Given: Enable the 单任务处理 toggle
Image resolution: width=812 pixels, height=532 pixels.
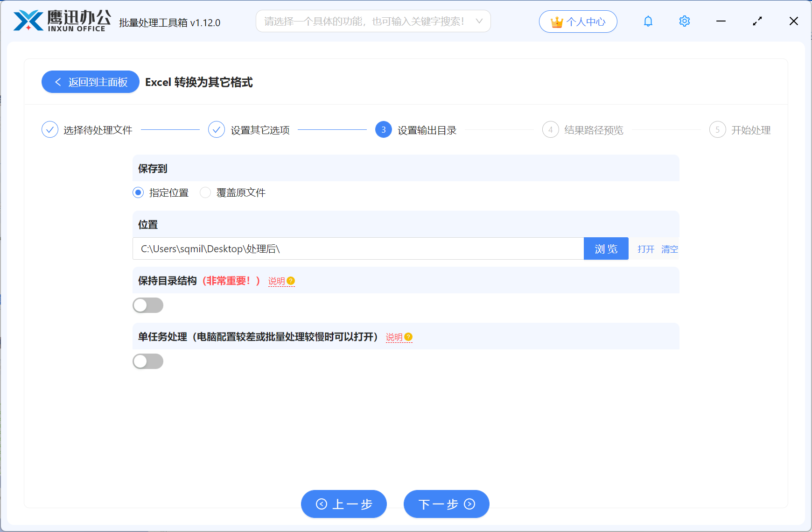Looking at the screenshot, I should point(148,361).
